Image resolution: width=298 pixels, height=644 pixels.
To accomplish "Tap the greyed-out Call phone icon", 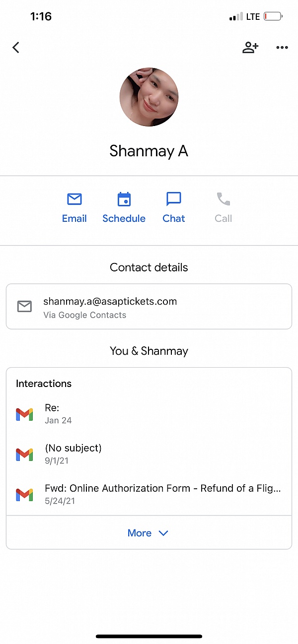I will pos(223,199).
